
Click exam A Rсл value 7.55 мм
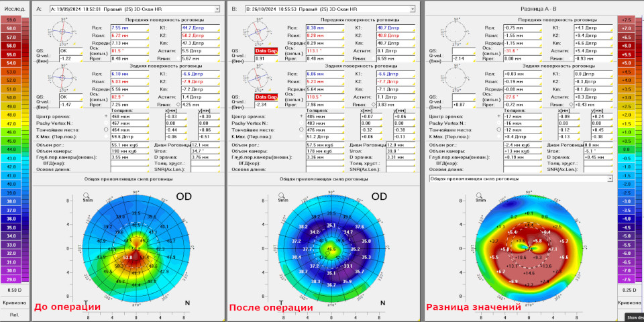(129, 28)
